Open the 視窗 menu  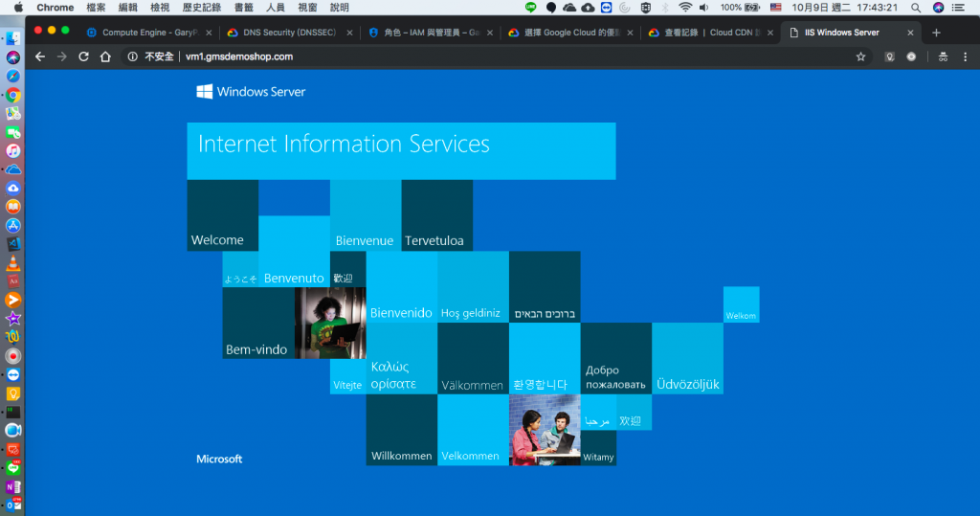[x=307, y=8]
